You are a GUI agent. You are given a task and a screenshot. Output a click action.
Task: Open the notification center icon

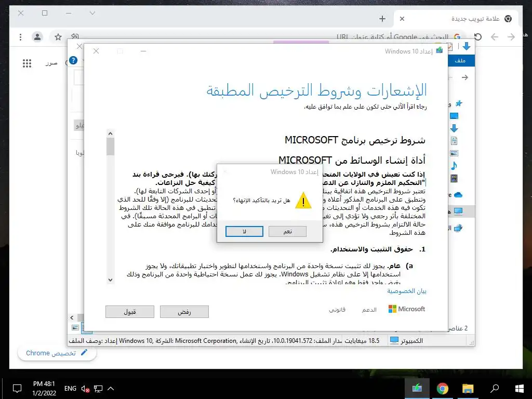click(17, 389)
